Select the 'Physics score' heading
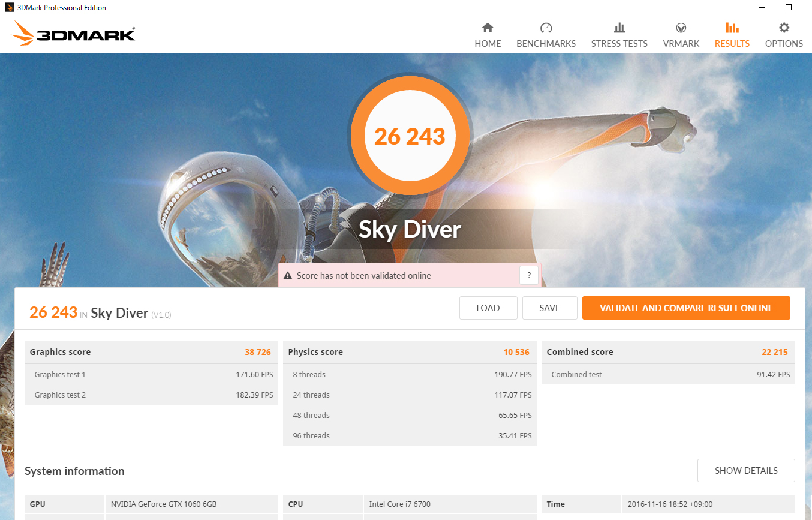This screenshot has height=520, width=812. point(315,352)
